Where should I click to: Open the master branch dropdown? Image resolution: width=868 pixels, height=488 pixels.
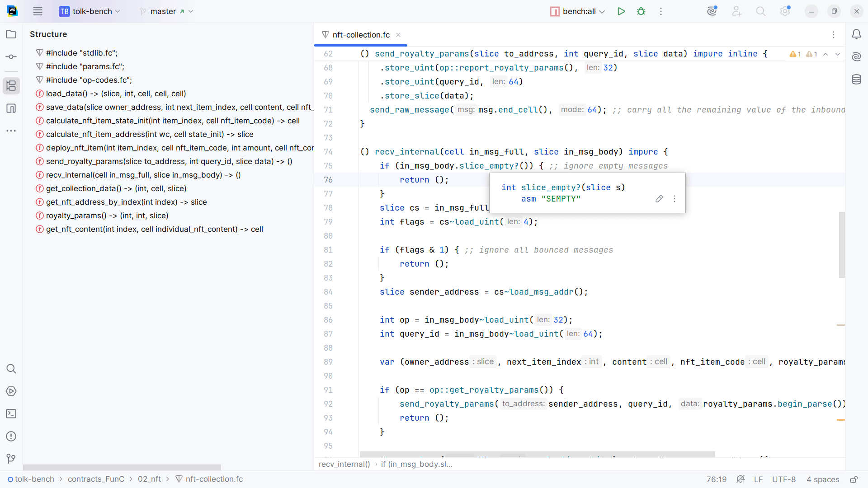[x=167, y=11]
